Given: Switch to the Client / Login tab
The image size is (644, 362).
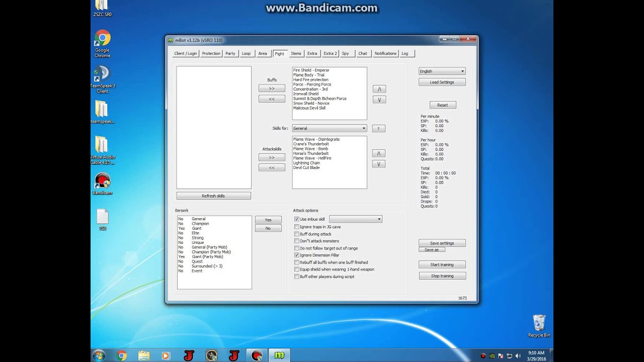Looking at the screenshot, I should [186, 53].
